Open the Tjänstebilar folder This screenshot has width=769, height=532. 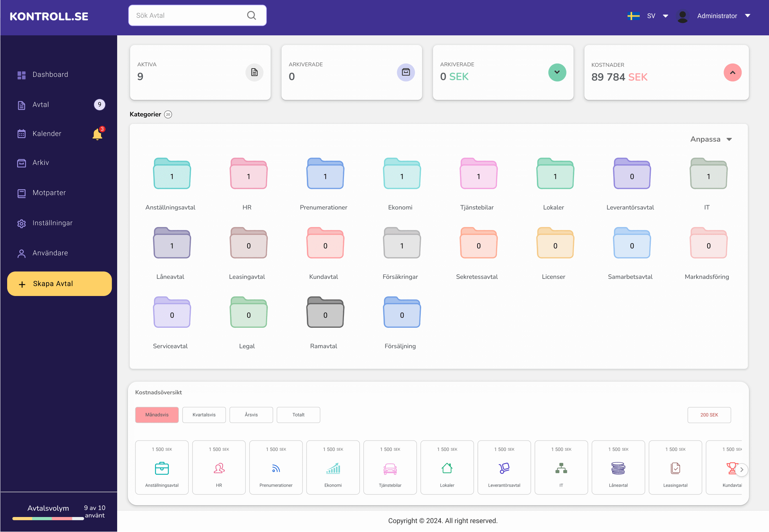479,174
